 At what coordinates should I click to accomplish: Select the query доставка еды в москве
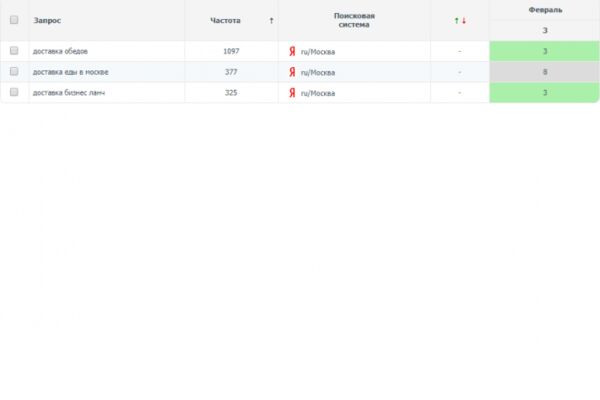70,72
